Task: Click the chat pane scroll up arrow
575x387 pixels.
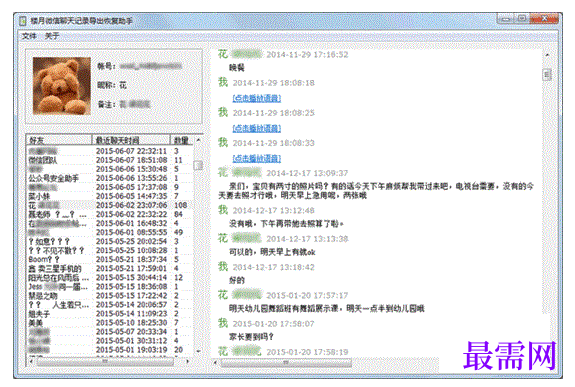Action: (x=547, y=55)
